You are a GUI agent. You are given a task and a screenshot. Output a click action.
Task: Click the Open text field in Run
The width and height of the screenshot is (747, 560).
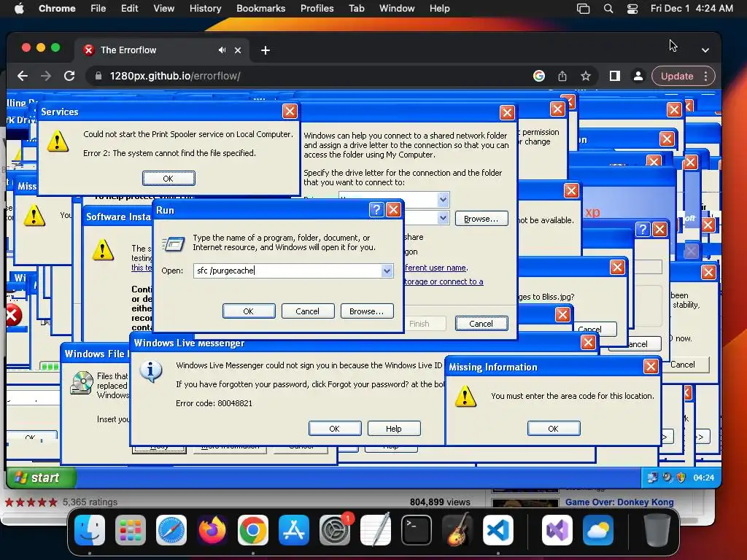point(287,271)
